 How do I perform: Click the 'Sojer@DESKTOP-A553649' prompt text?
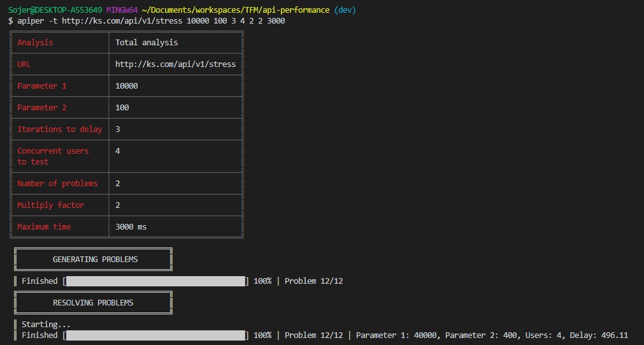coord(55,10)
